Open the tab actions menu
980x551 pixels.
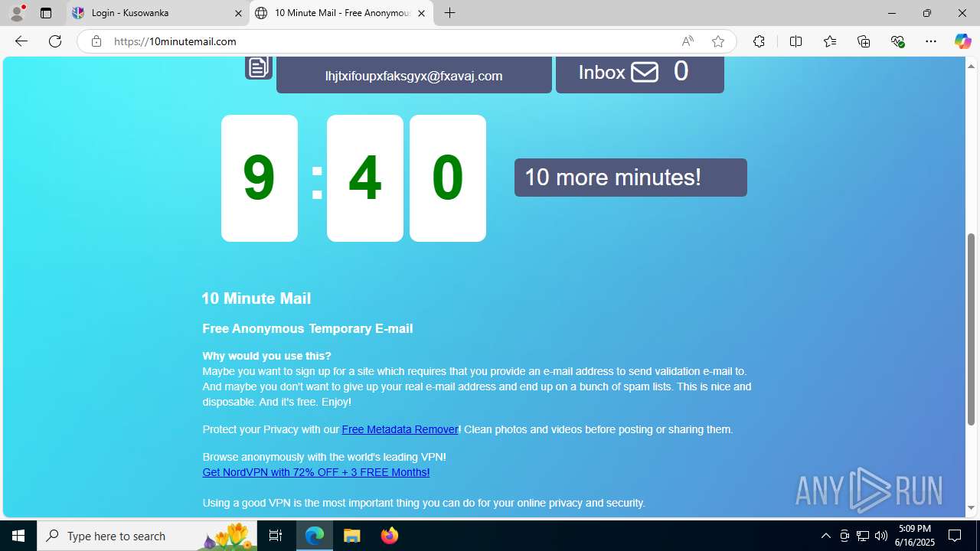click(x=46, y=13)
